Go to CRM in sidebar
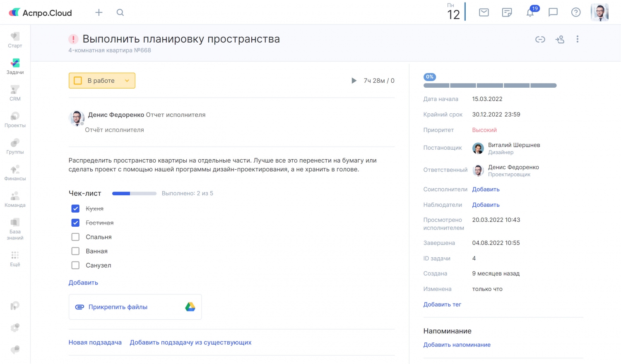Viewport: 621px width, 364px height. point(15,93)
